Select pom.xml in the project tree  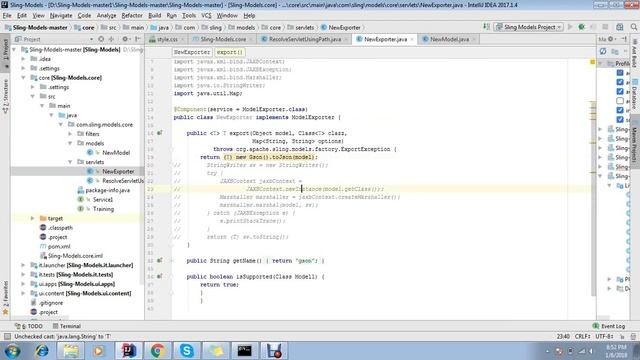pyautogui.click(x=59, y=247)
